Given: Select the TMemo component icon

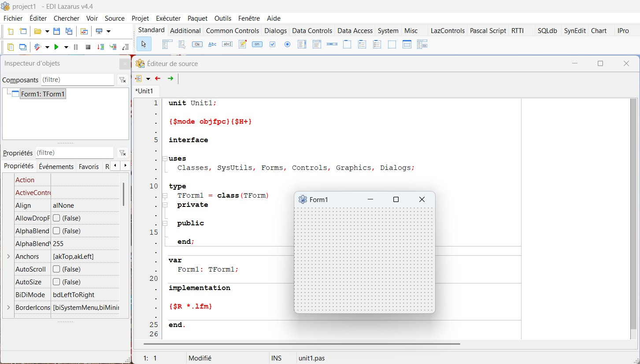Looking at the screenshot, I should (x=242, y=44).
